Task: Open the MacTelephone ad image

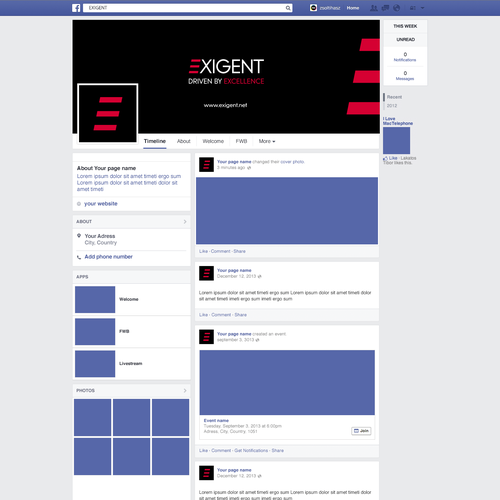Action: (x=396, y=140)
